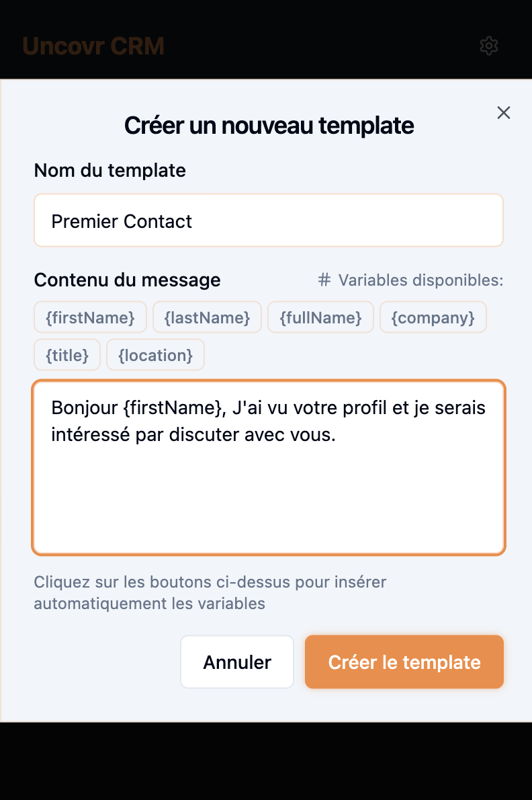Screen dimensions: 532x800
Task: Click the "Nom du template" label
Action: (x=110, y=171)
